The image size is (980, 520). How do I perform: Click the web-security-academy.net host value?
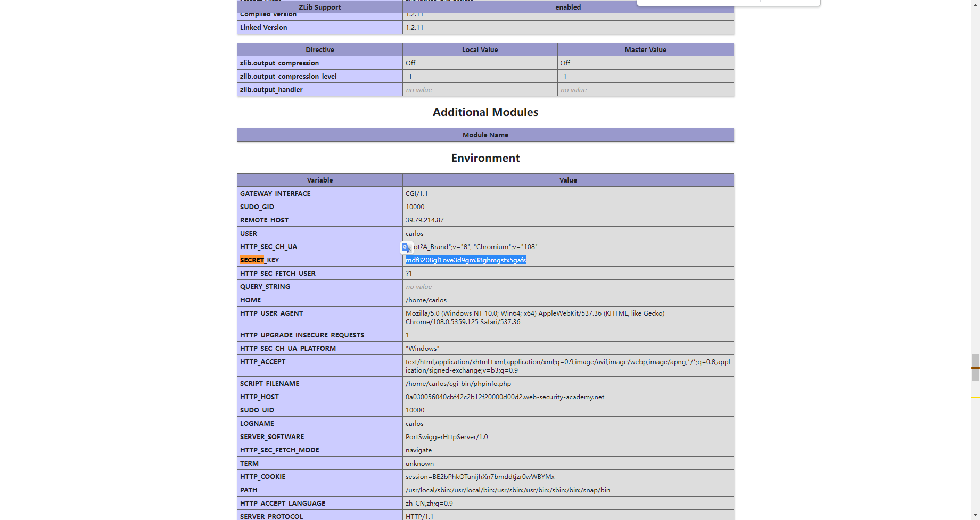click(x=505, y=397)
